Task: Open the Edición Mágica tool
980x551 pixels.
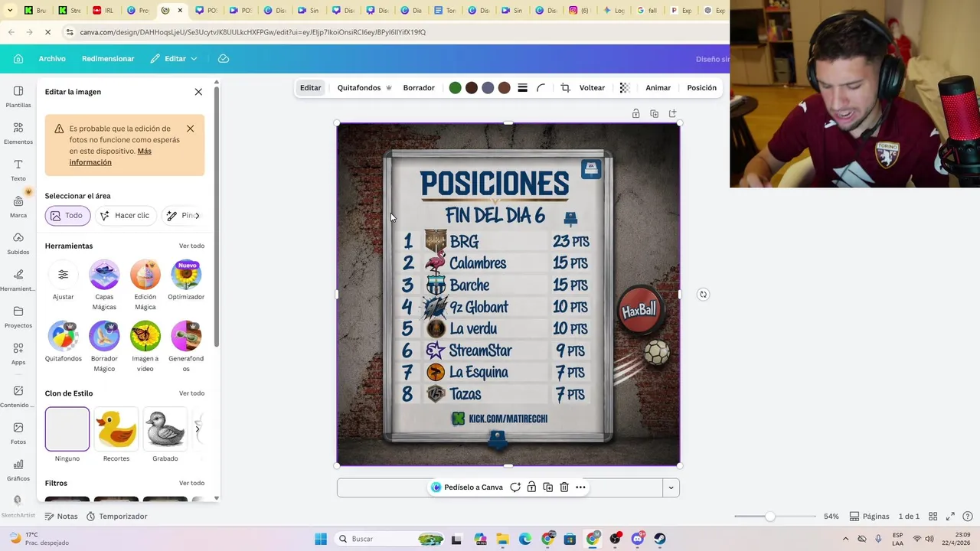Action: point(145,285)
